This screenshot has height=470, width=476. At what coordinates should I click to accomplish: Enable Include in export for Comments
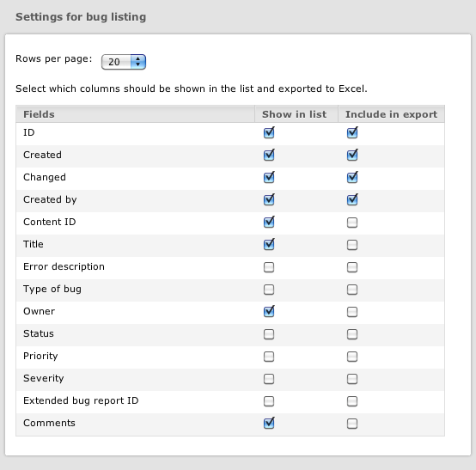coord(352,424)
